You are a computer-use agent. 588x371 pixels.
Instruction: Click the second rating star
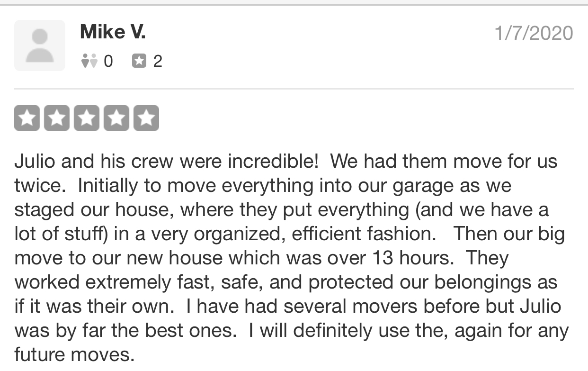pyautogui.click(x=57, y=118)
